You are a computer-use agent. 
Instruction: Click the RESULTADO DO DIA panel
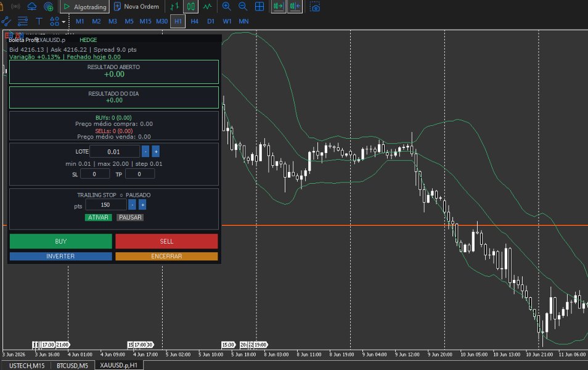point(114,97)
